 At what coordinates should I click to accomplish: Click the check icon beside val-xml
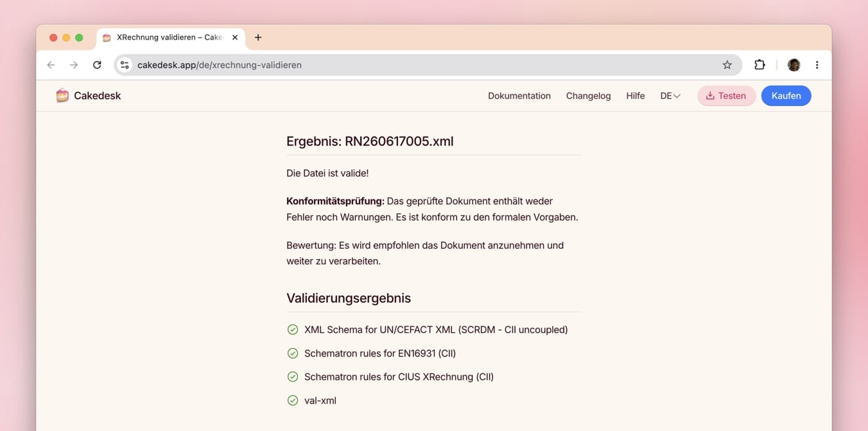[x=293, y=401]
